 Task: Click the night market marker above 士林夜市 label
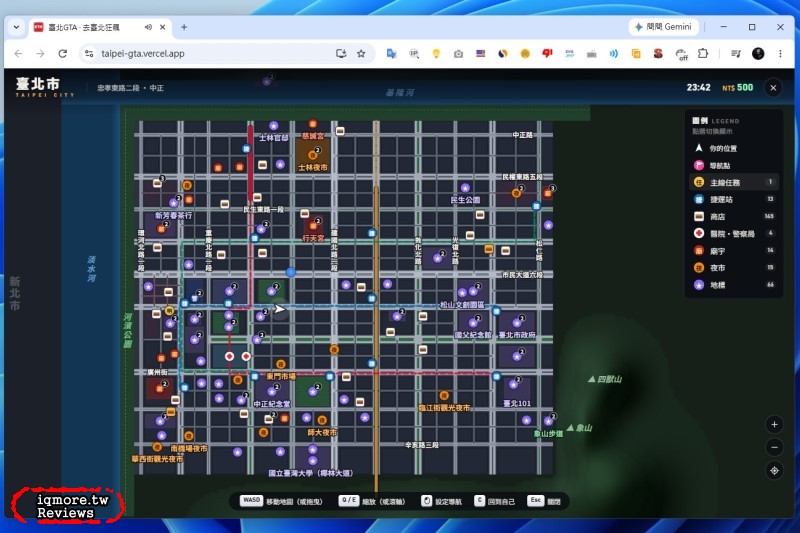point(312,155)
